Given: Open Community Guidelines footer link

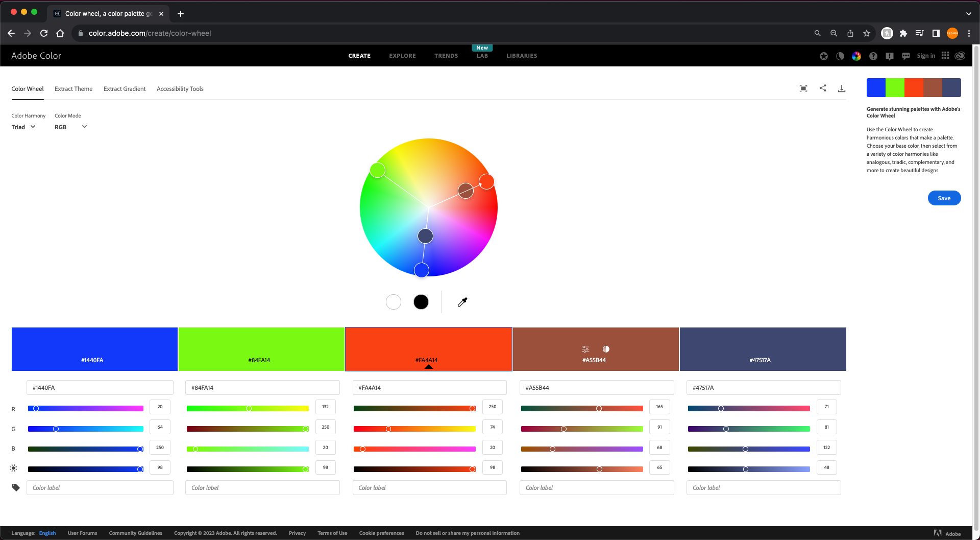Looking at the screenshot, I should 135,533.
